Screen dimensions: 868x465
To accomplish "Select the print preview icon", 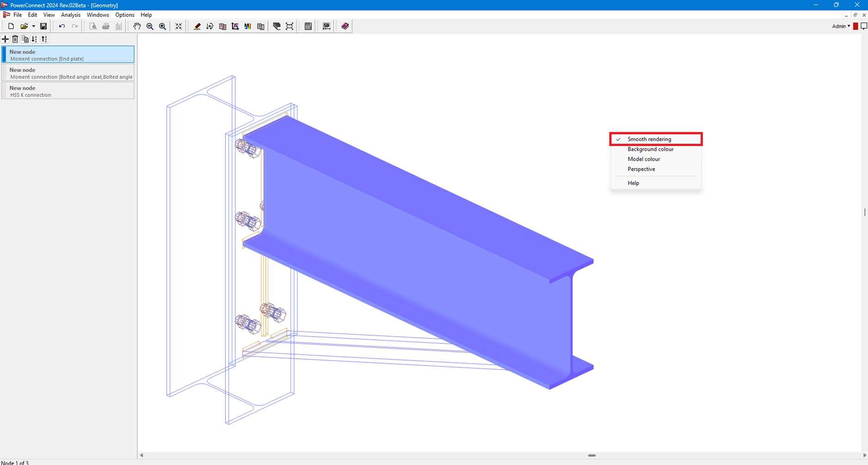I will coord(93,26).
